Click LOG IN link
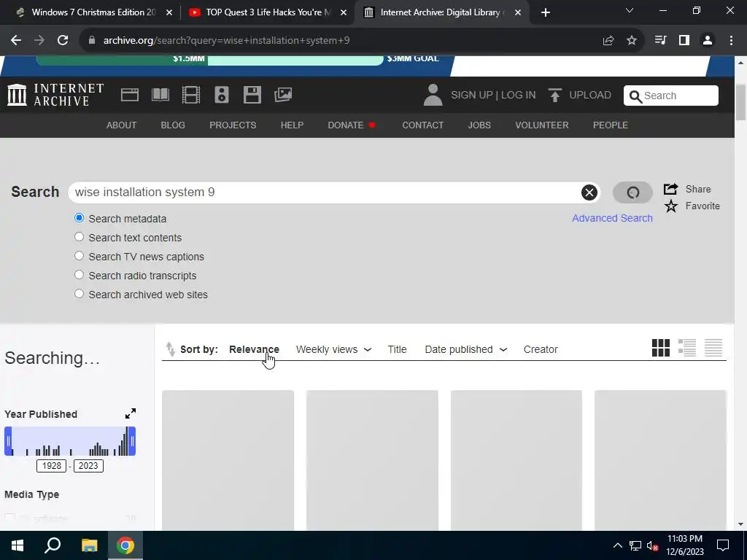The width and height of the screenshot is (747, 560). pyautogui.click(x=519, y=96)
